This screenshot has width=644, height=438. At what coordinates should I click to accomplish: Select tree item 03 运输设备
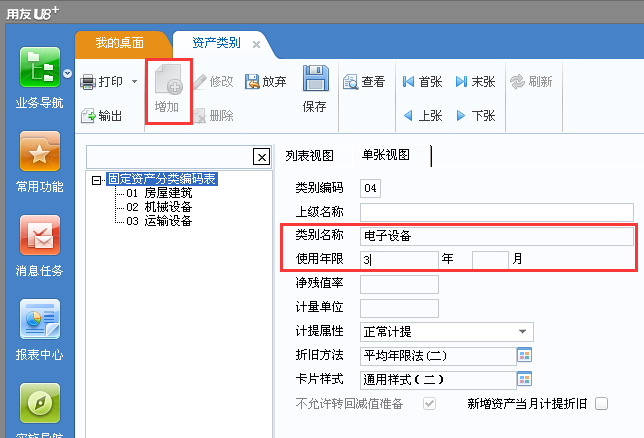[159, 221]
